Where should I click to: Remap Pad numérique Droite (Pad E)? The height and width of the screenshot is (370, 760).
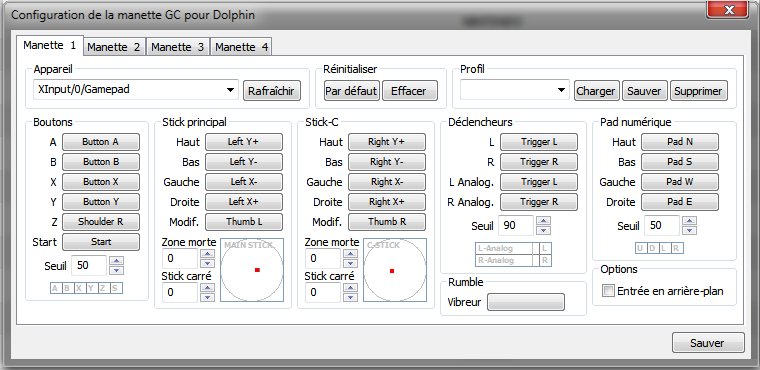click(x=680, y=202)
